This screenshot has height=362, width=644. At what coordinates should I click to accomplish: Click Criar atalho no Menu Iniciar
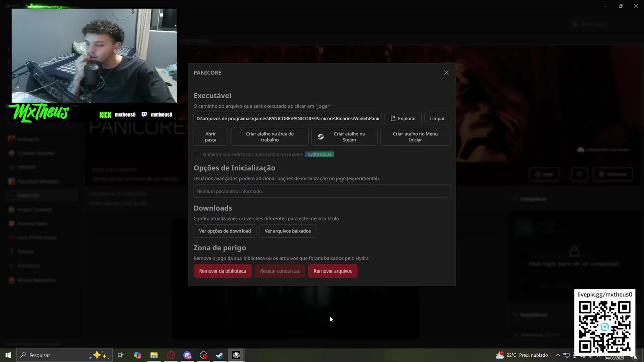pos(415,137)
